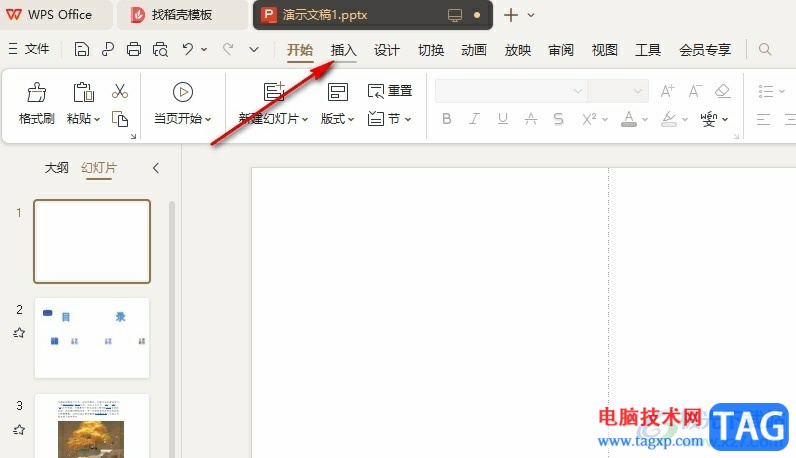Screen dimensions: 796x458
Task: Click the Paste clipboard icon
Action: pos(84,92)
